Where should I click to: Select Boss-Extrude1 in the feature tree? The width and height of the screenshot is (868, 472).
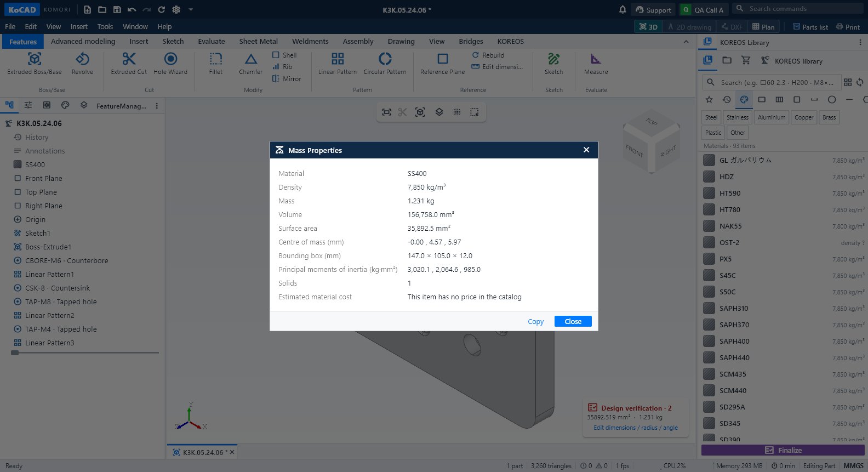(x=48, y=247)
